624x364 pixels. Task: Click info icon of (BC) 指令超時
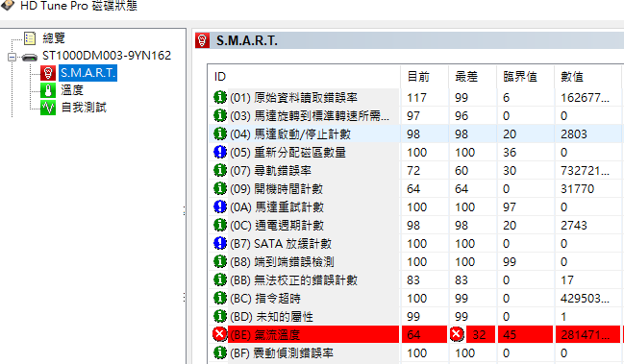pyautogui.click(x=220, y=298)
